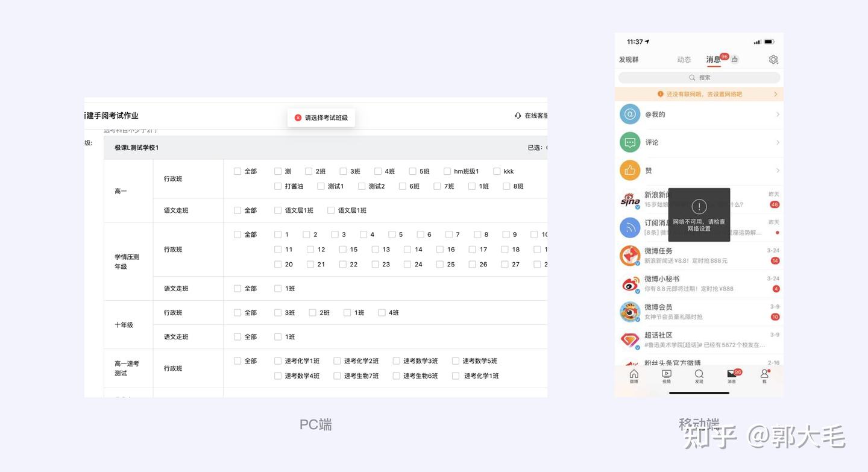Check the kkk checkbox
Image resolution: width=868 pixels, height=472 pixels.
coord(497,171)
